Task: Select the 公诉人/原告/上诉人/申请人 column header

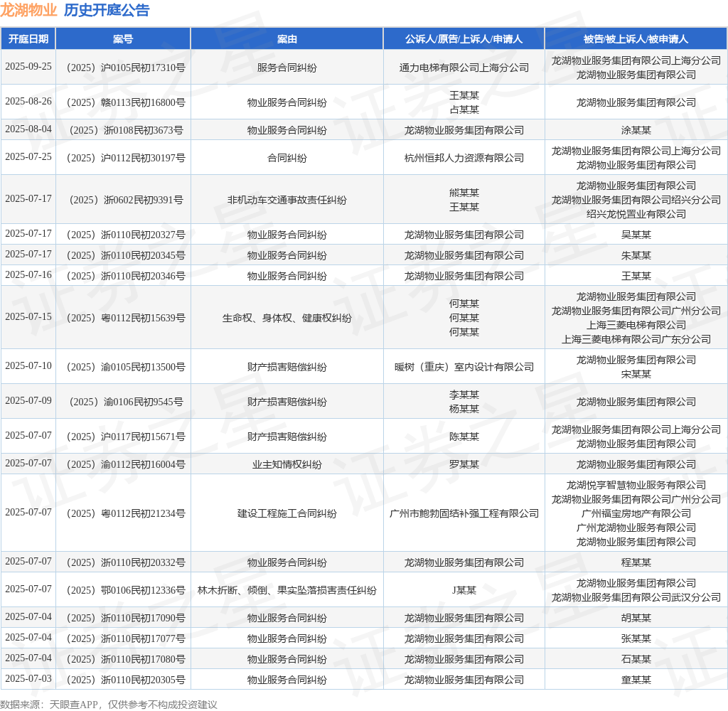Action: pyautogui.click(x=464, y=39)
